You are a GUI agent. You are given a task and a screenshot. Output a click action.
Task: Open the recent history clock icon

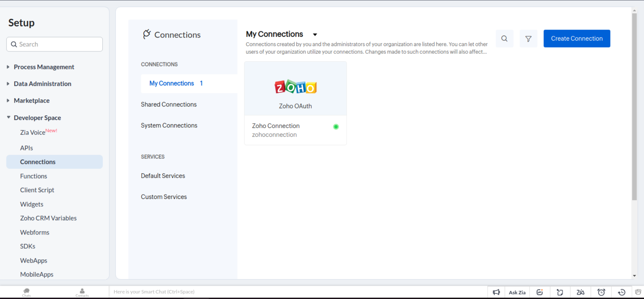[x=622, y=292]
